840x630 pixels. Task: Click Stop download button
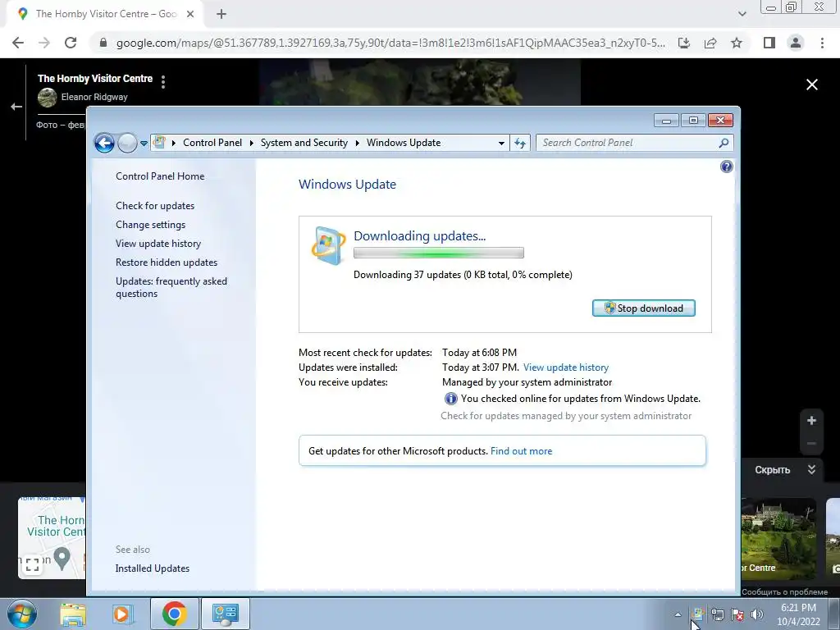pyautogui.click(x=643, y=308)
